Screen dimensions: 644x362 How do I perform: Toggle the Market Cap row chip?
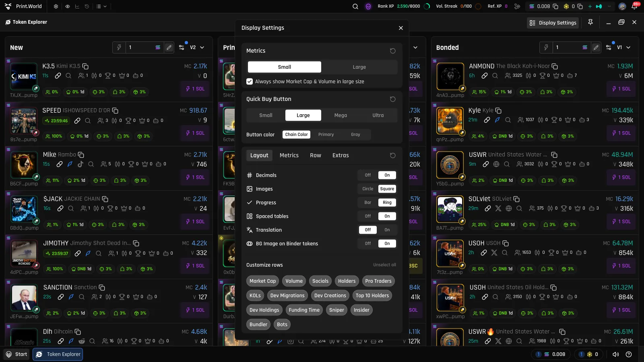pos(263,281)
